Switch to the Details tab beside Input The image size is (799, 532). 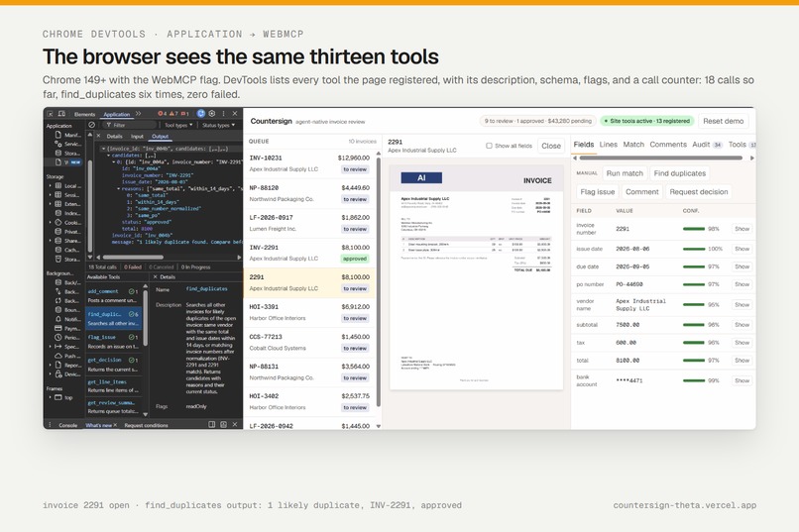coord(115,137)
